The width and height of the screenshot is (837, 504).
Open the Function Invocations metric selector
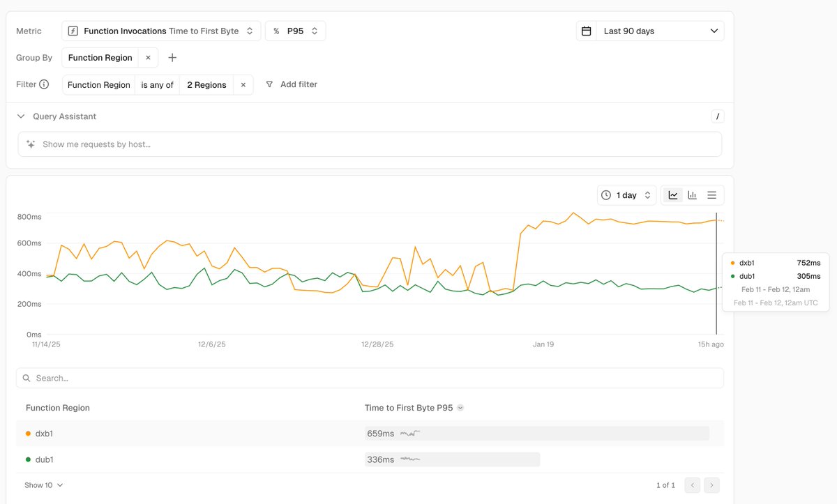161,31
